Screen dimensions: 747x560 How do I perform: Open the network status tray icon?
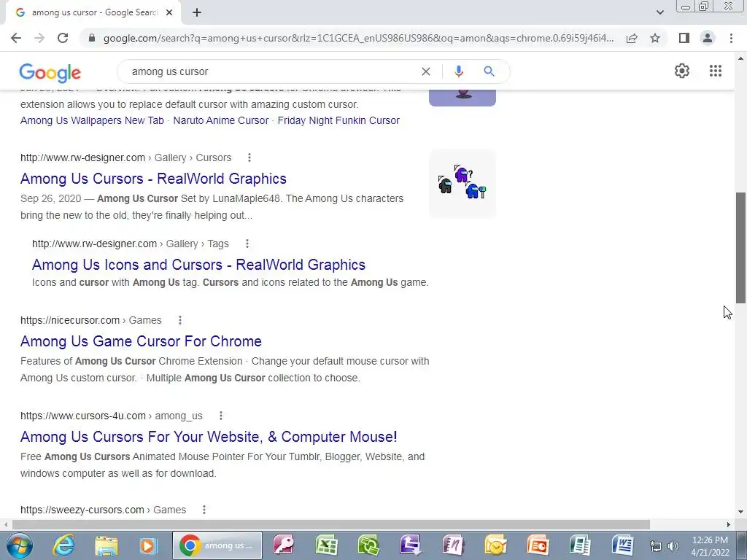point(656,546)
